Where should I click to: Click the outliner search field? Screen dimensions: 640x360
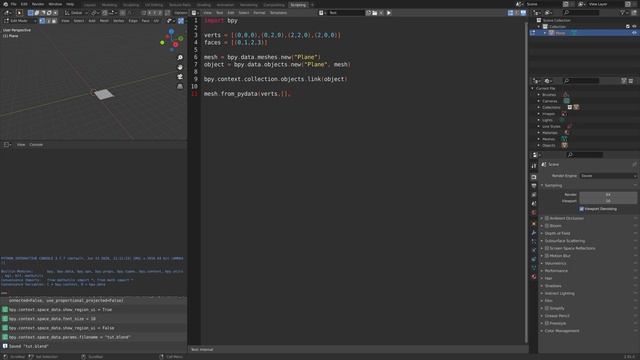coord(581,13)
